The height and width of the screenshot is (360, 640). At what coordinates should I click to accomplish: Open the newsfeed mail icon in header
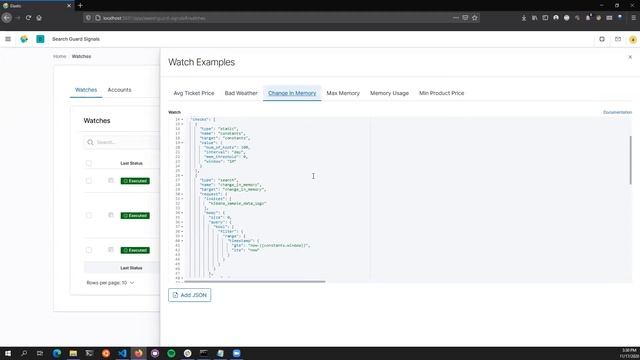618,39
